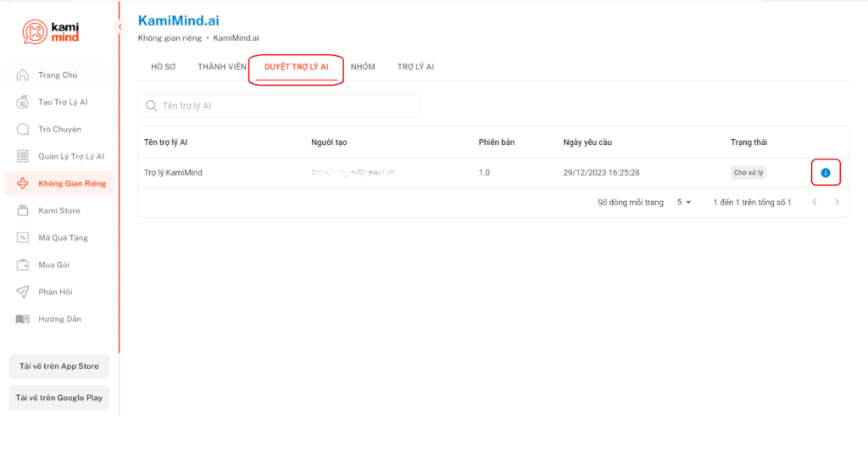The height and width of the screenshot is (452, 868).
Task: Switch to the NHÓM tab
Action: pyautogui.click(x=363, y=67)
